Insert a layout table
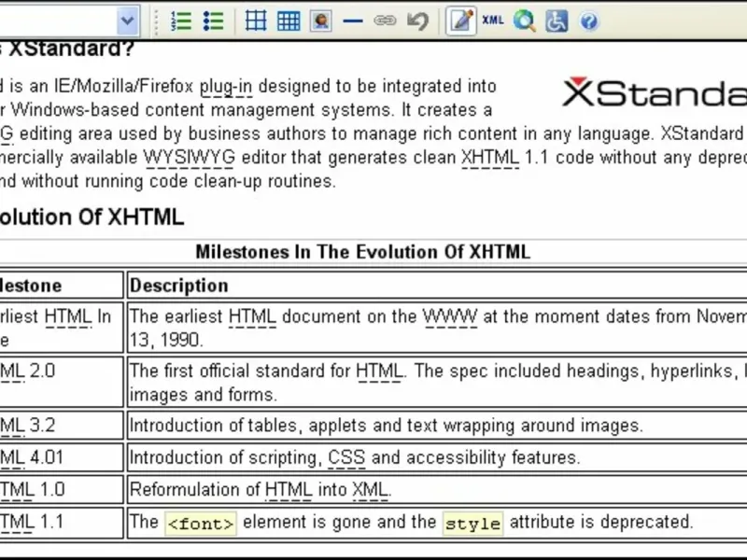The image size is (747, 560). [x=256, y=21]
